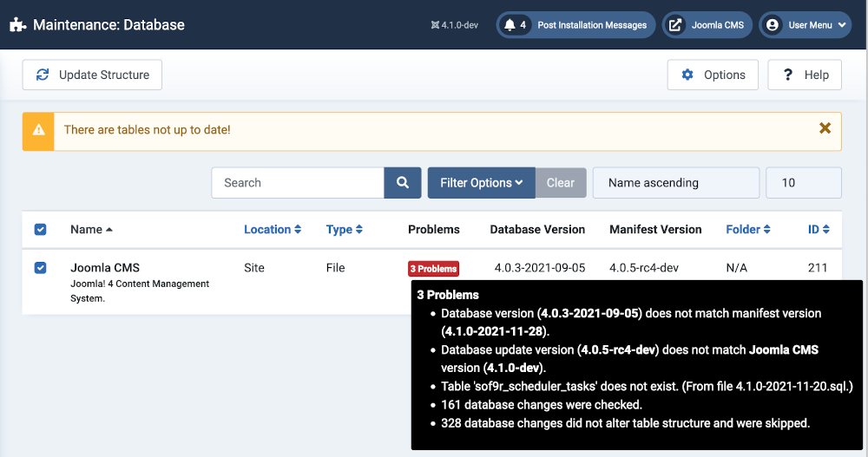Sort table by Name column
The height and width of the screenshot is (457, 868).
pyautogui.click(x=91, y=230)
